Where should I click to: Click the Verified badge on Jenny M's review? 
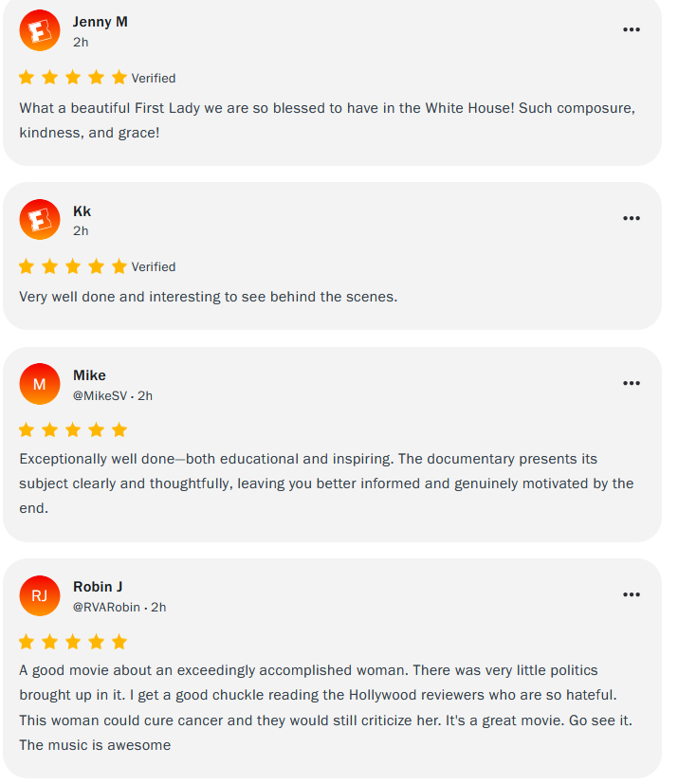[x=154, y=79]
